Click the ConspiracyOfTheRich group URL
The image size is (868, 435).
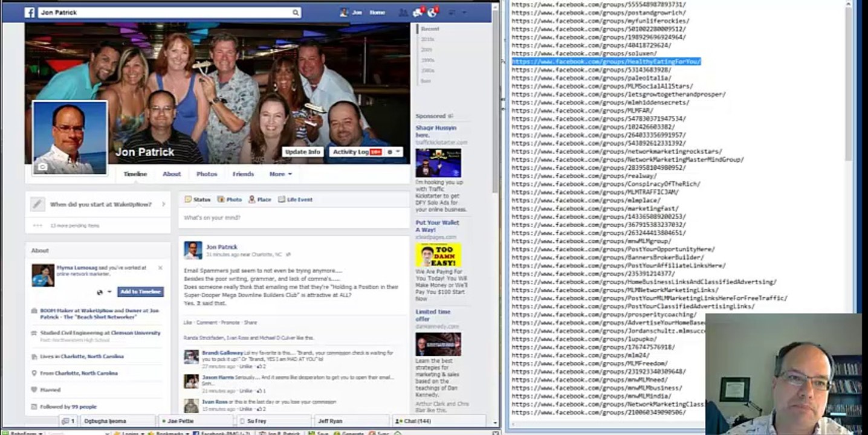click(606, 184)
